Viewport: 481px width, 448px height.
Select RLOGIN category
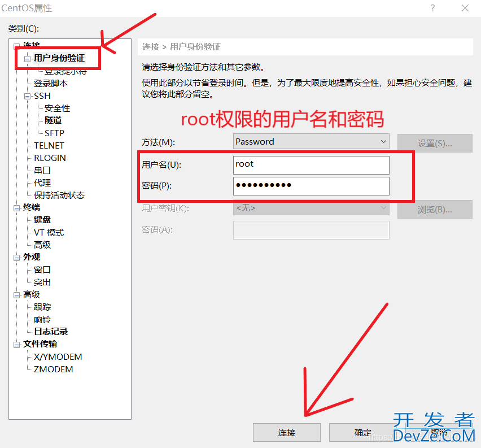[50, 158]
